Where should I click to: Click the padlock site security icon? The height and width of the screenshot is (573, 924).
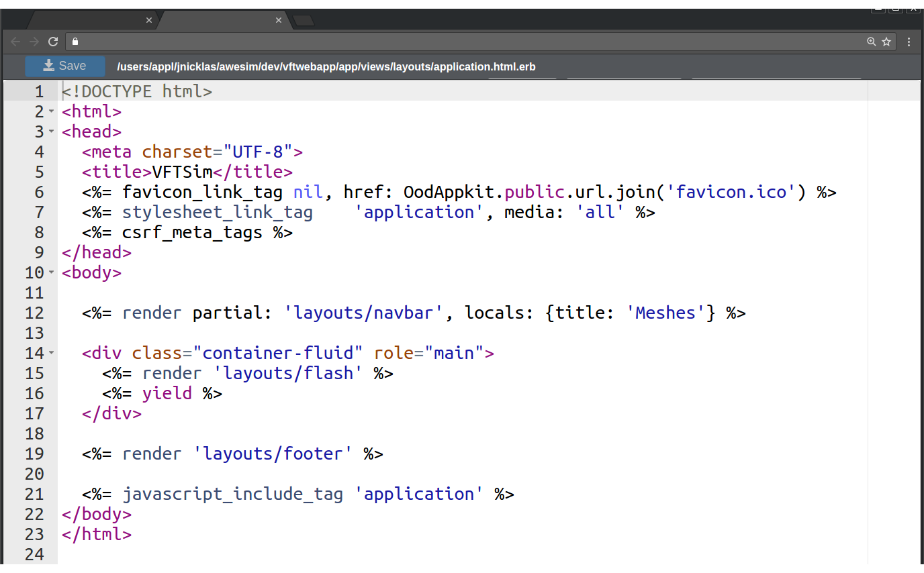tap(75, 42)
